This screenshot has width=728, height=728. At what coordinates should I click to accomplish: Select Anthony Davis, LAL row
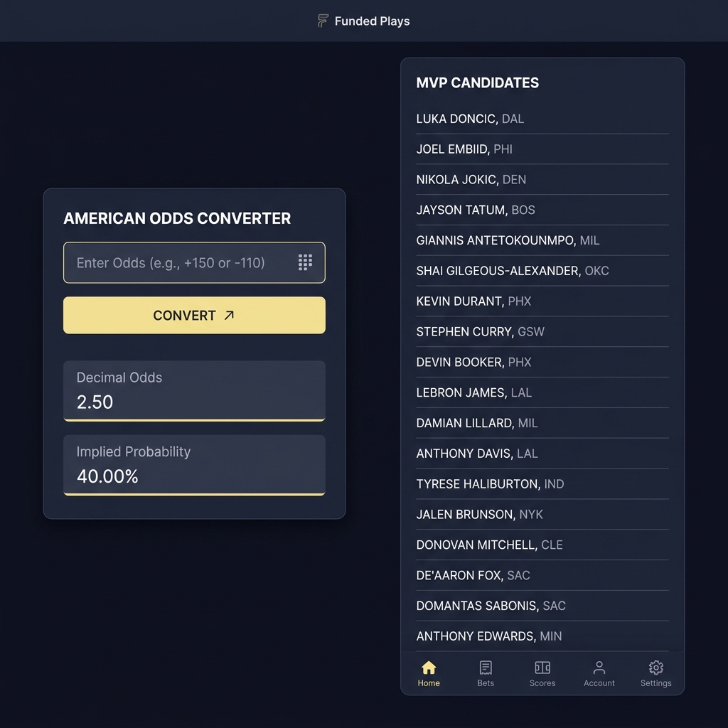(x=542, y=454)
